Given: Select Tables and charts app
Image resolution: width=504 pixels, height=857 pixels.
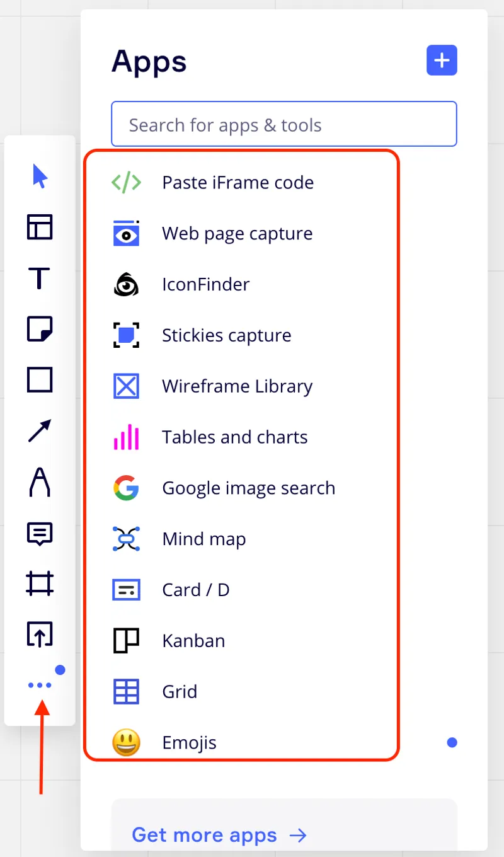Looking at the screenshot, I should click(x=234, y=437).
